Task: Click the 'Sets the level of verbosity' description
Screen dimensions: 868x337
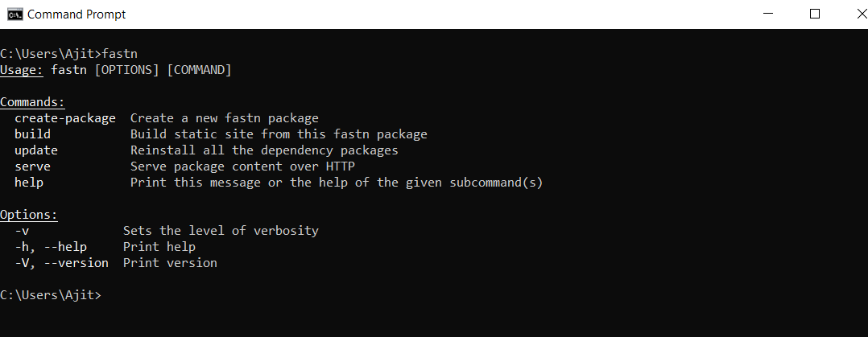Action: point(221,231)
